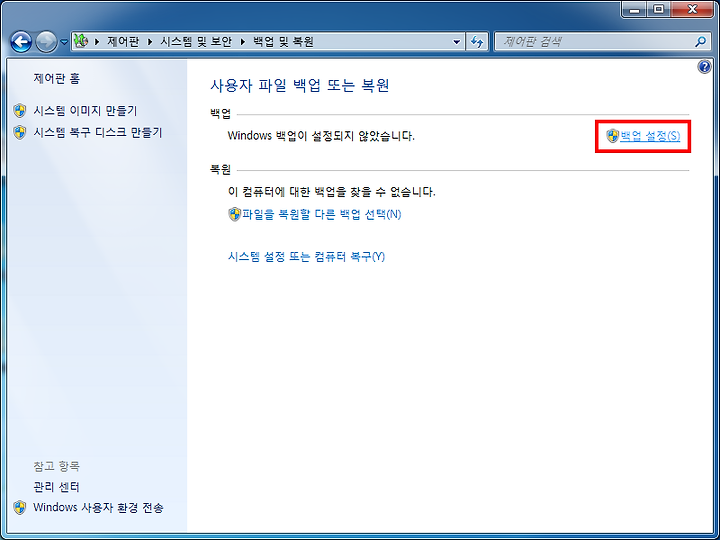
Task: Open the blue help question mark icon
Action: pyautogui.click(x=704, y=67)
